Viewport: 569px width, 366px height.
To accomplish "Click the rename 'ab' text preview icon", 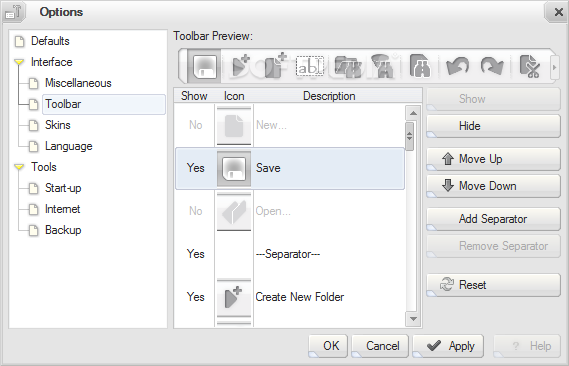I will tap(310, 66).
